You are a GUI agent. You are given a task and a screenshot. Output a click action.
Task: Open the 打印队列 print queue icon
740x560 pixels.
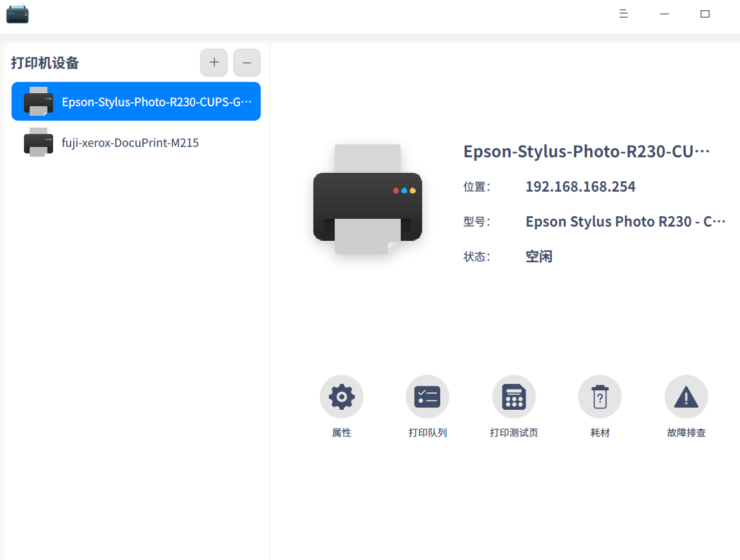pyautogui.click(x=427, y=397)
